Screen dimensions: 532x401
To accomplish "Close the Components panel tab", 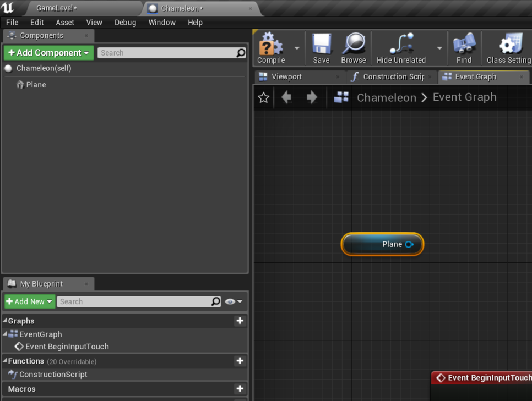I will point(86,36).
